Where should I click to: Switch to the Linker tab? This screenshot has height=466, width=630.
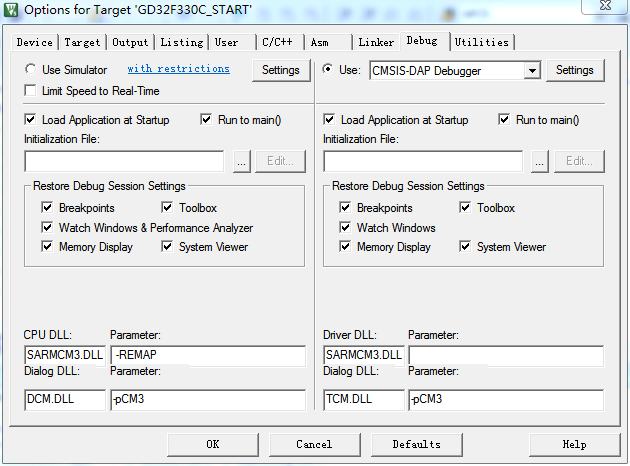click(376, 42)
